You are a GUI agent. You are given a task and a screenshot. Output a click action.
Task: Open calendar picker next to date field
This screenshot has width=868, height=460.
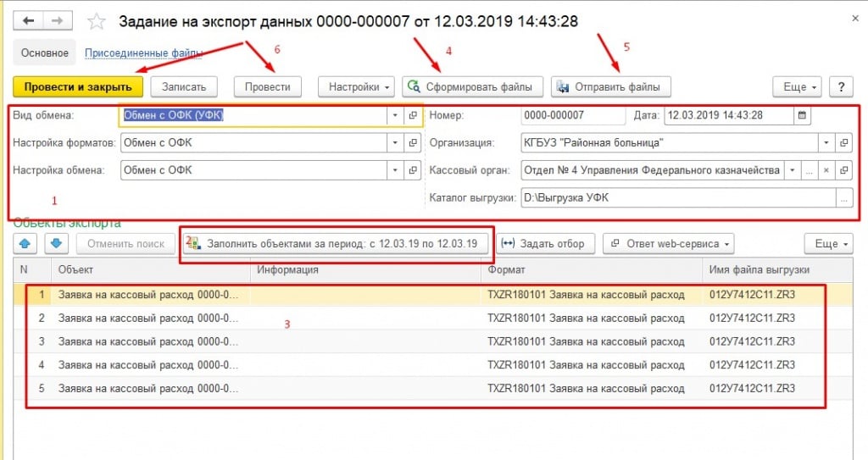803,115
